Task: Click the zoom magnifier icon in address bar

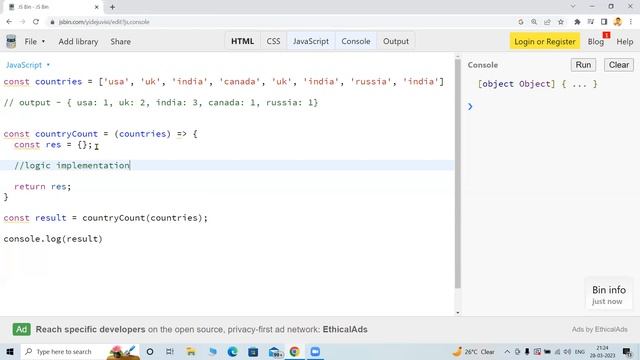Action: tap(534, 22)
